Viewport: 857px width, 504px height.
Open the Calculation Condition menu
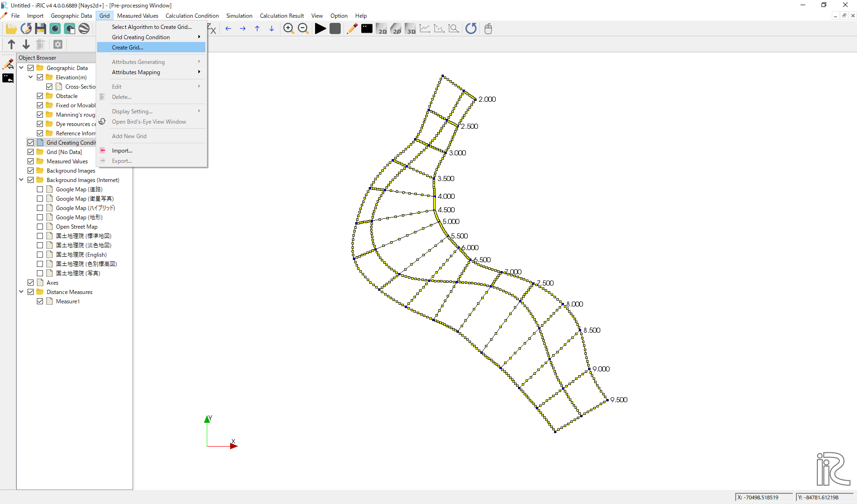click(x=192, y=16)
